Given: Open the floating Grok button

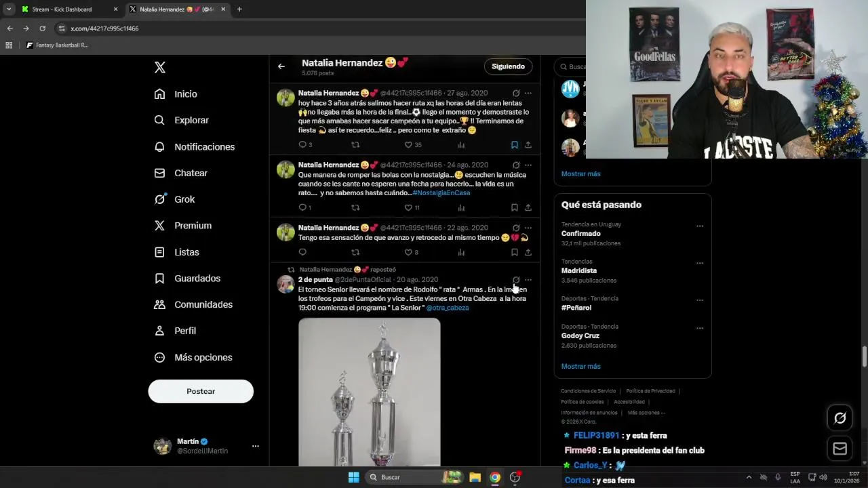Looking at the screenshot, I should click(x=840, y=418).
